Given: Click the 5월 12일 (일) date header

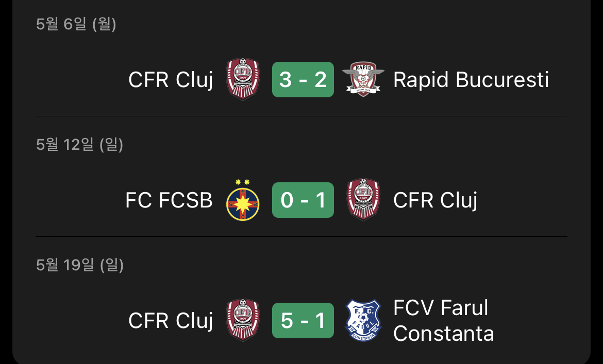Looking at the screenshot, I should (x=79, y=145).
